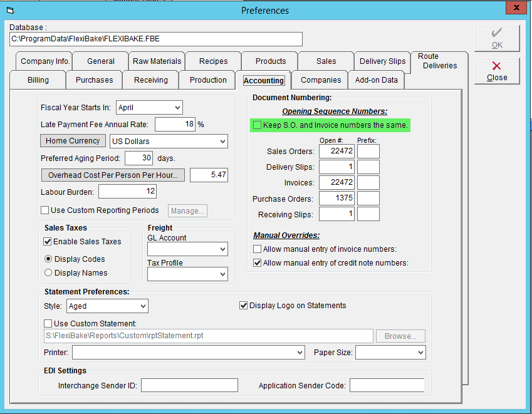Open the Receiving tab
Screen dimensions: 532x414
click(150, 80)
